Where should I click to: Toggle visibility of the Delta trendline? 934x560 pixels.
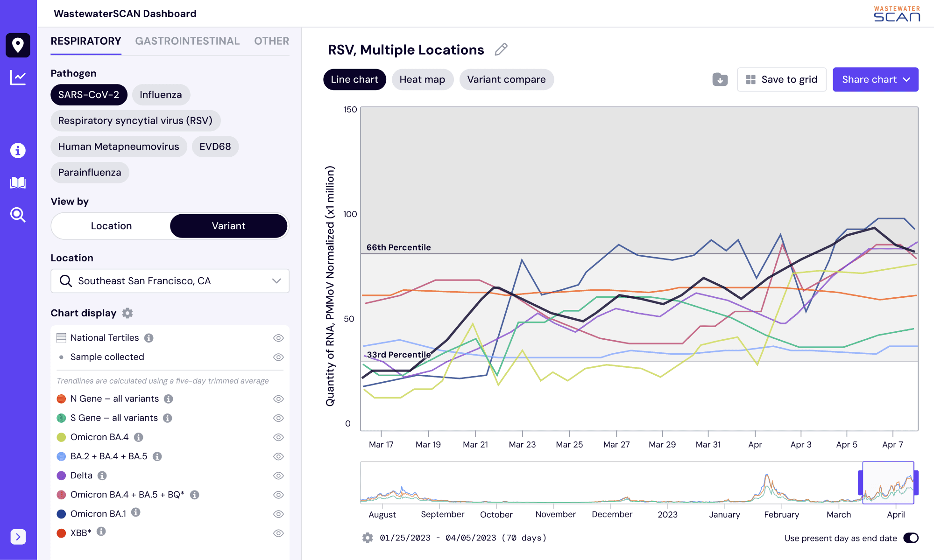tap(278, 476)
